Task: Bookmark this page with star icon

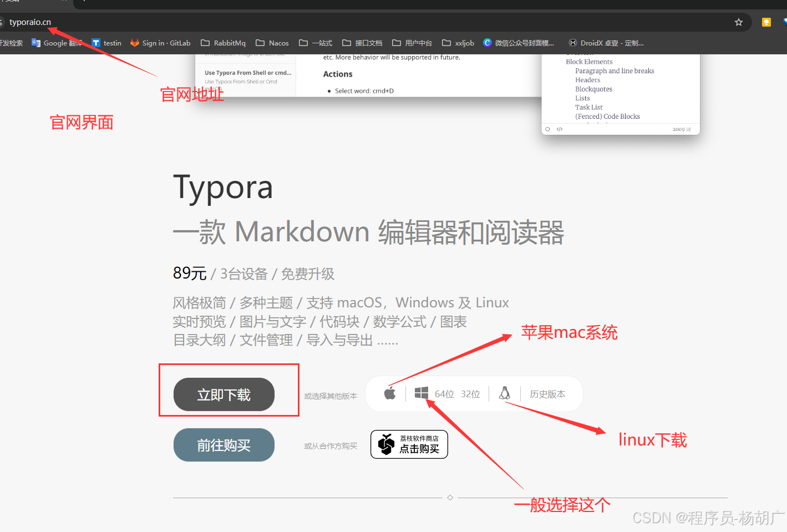Action: [x=738, y=22]
